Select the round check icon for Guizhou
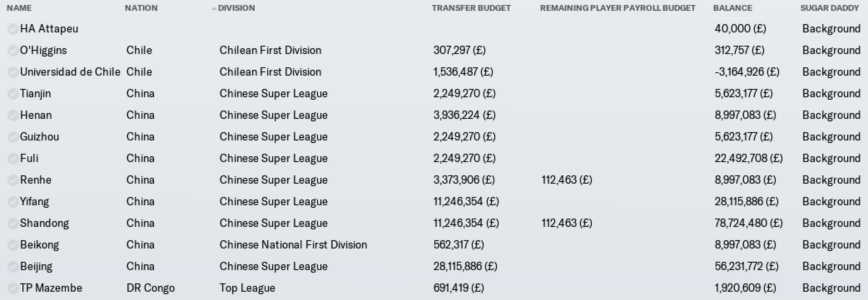 pyautogui.click(x=13, y=137)
